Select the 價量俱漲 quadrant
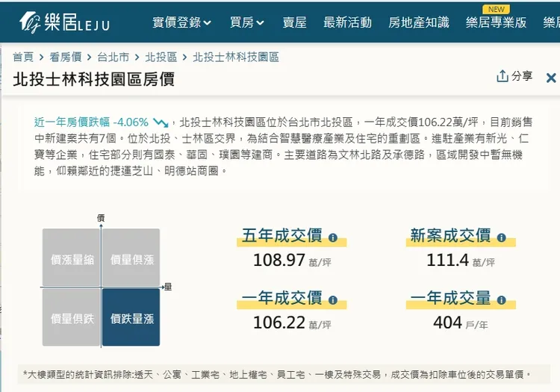560x392 pixels. coord(131,257)
